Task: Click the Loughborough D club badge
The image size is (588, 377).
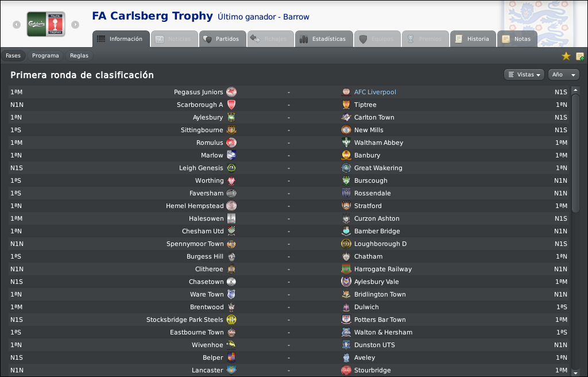Action: [346, 244]
